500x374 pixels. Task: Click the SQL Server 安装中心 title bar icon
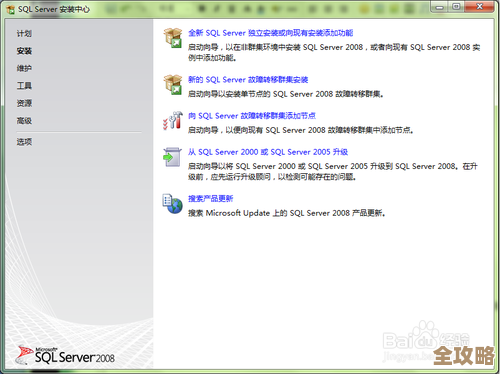(x=11, y=9)
